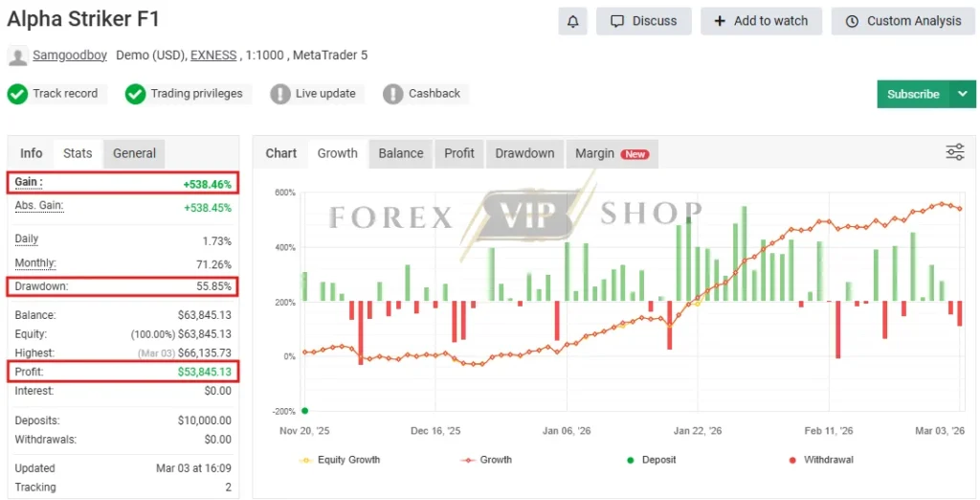The width and height of the screenshot is (980, 500).
Task: Click the Daily stat label
Action: (x=27, y=239)
